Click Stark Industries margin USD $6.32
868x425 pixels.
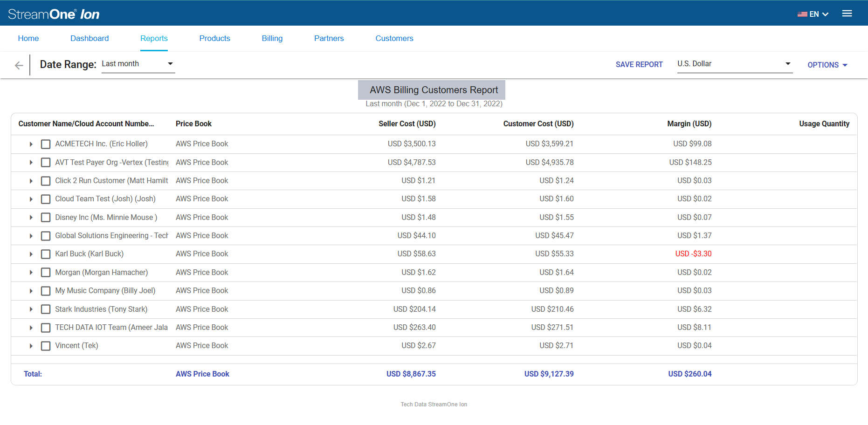(x=695, y=309)
